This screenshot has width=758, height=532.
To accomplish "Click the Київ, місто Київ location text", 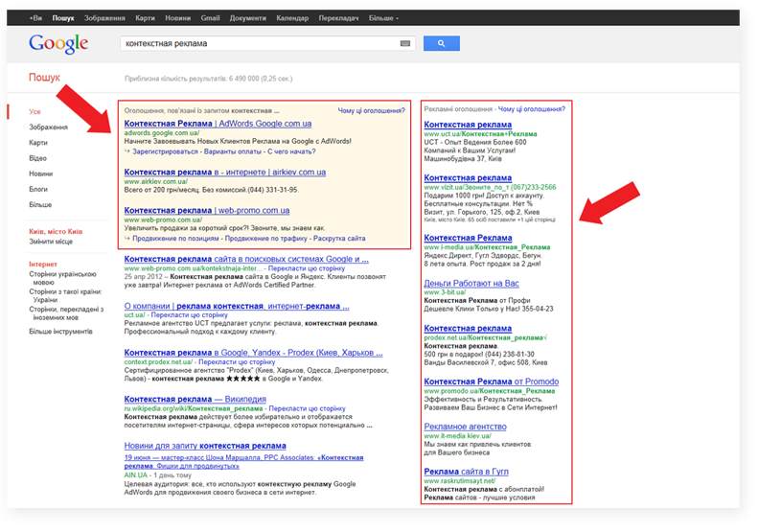I will point(56,232).
